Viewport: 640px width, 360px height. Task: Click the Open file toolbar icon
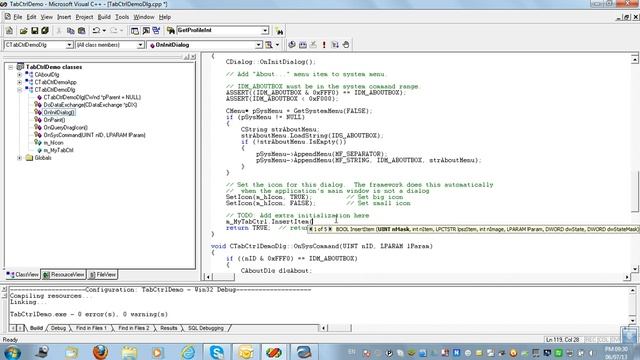23,31
